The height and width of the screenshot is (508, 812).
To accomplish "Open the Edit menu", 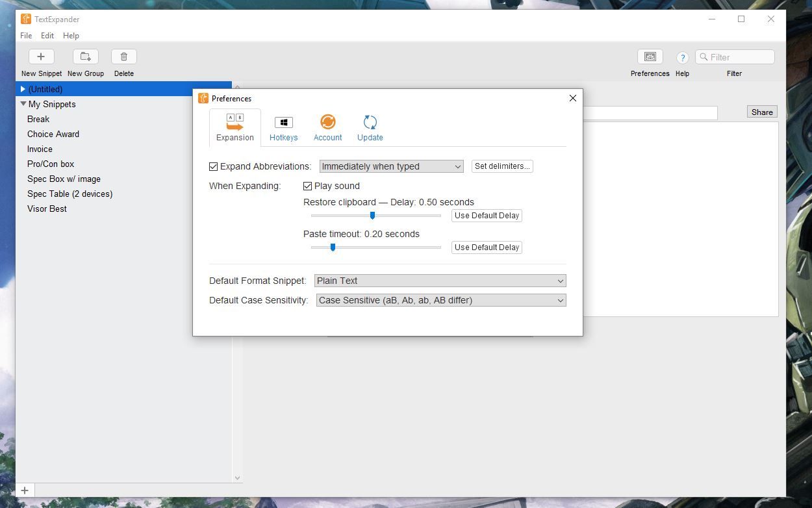I will click(47, 36).
